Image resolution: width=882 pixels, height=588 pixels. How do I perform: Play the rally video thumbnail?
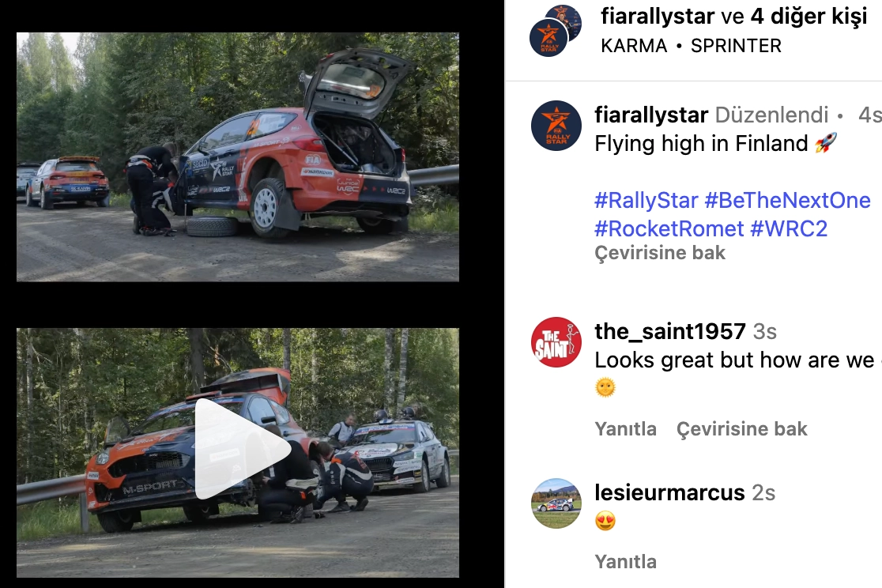pyautogui.click(x=242, y=449)
